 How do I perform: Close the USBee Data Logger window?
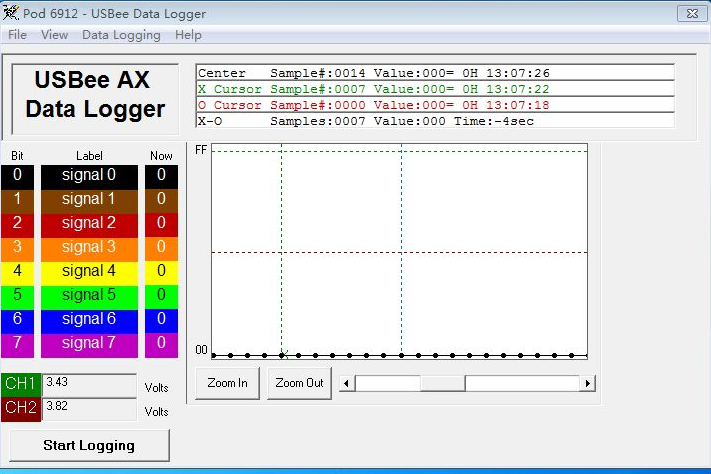692,14
